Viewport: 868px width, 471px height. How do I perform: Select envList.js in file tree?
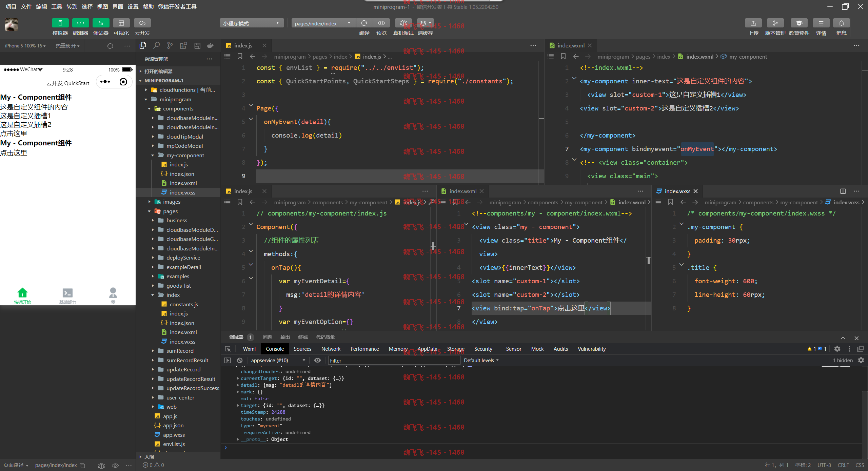pyautogui.click(x=174, y=444)
